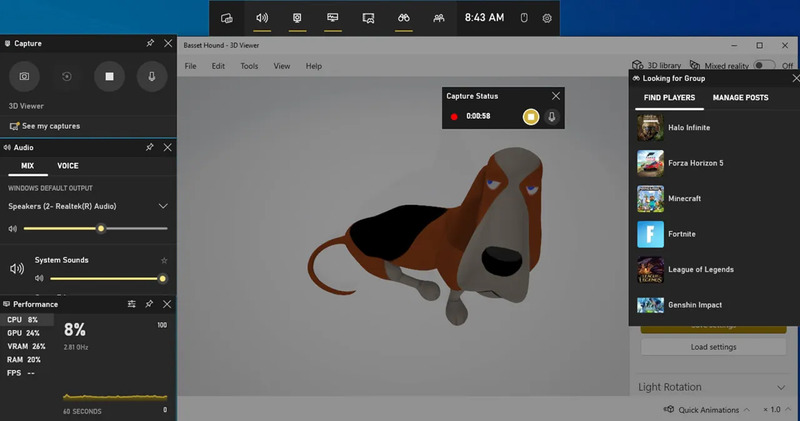Click the Load settings button
Viewport: 800px width, 421px height.
pyautogui.click(x=714, y=347)
